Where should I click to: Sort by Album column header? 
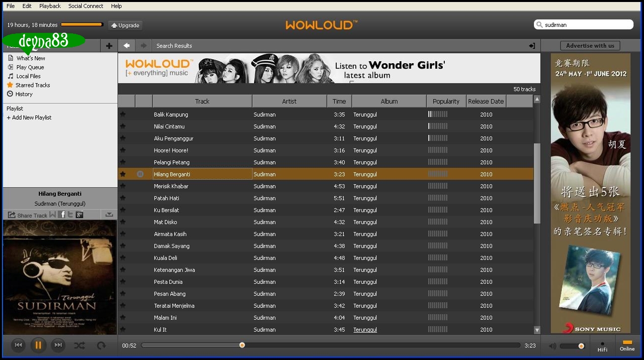click(x=389, y=101)
